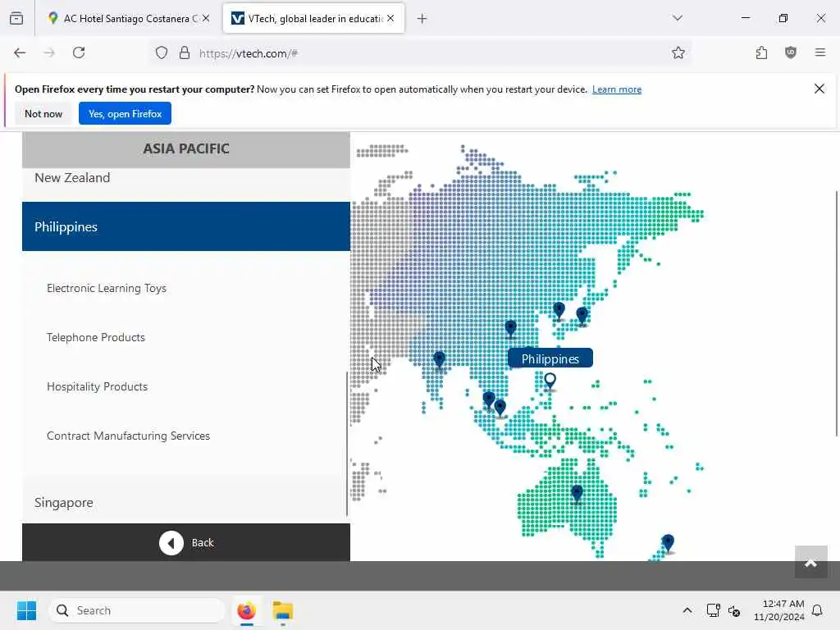Open Electronic Learning Toys under Philippines

click(107, 288)
